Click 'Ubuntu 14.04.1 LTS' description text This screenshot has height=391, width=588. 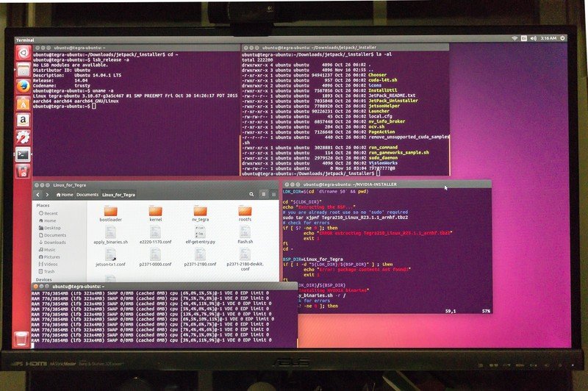(x=98, y=76)
